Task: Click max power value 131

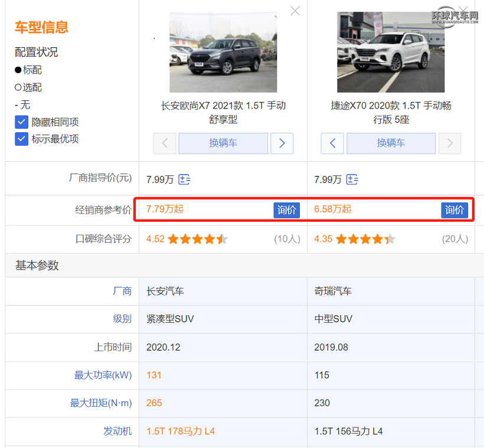Action: [x=154, y=375]
